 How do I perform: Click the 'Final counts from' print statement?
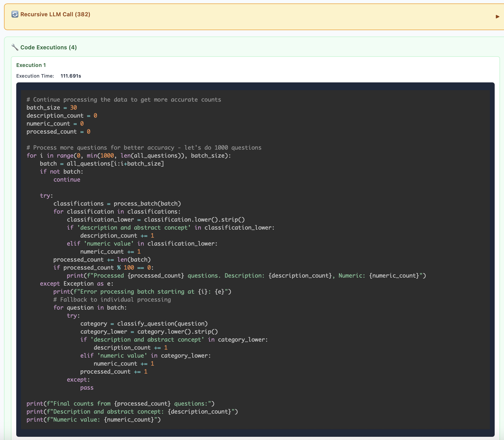[x=120, y=404]
